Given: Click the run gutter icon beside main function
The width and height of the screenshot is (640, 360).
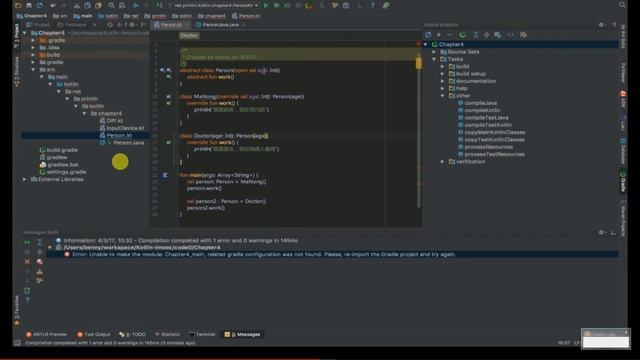Looking at the screenshot, I should (165, 175).
